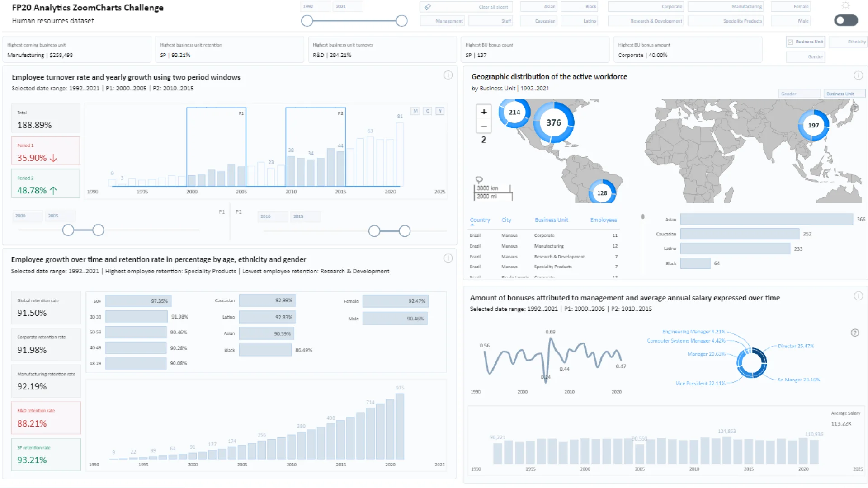Click the 197 donut cluster on map
The height and width of the screenshot is (488, 868).
[813, 125]
